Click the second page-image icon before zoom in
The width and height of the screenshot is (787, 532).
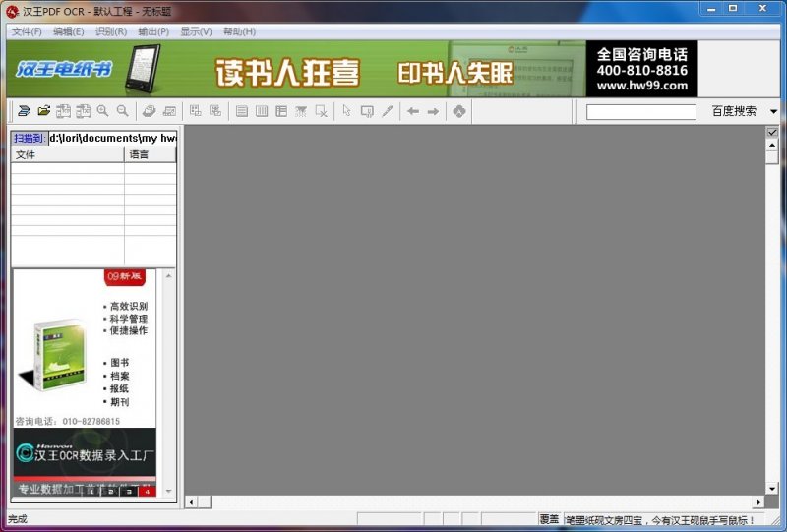(x=83, y=111)
